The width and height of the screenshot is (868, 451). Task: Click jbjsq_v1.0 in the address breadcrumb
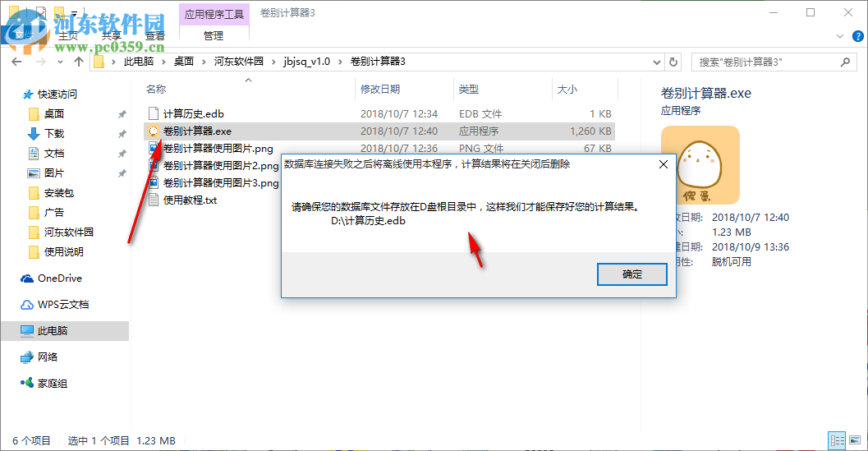306,62
